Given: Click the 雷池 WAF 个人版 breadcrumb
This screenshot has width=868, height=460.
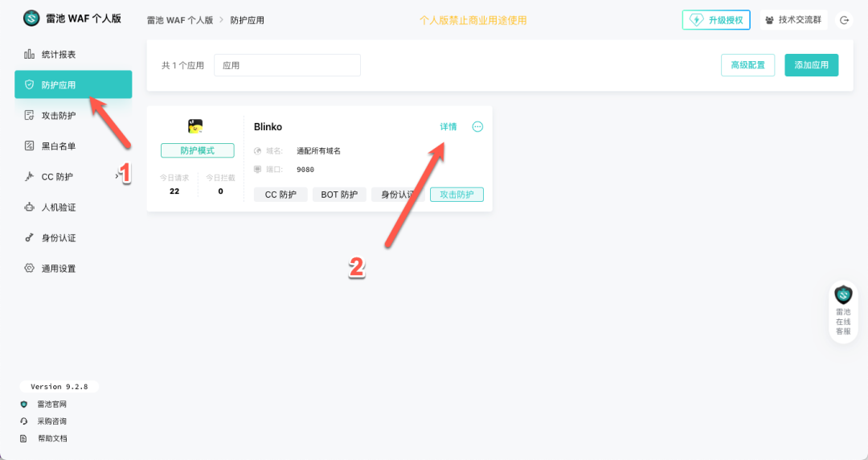Looking at the screenshot, I should [180, 20].
